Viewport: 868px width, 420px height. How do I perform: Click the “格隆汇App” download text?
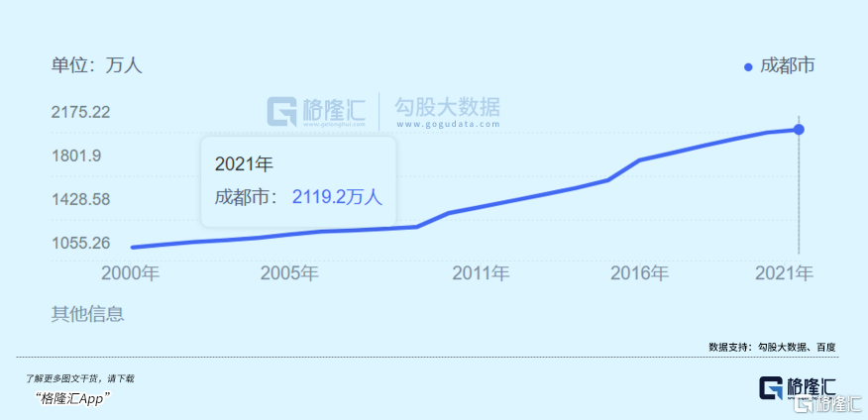tap(72, 398)
